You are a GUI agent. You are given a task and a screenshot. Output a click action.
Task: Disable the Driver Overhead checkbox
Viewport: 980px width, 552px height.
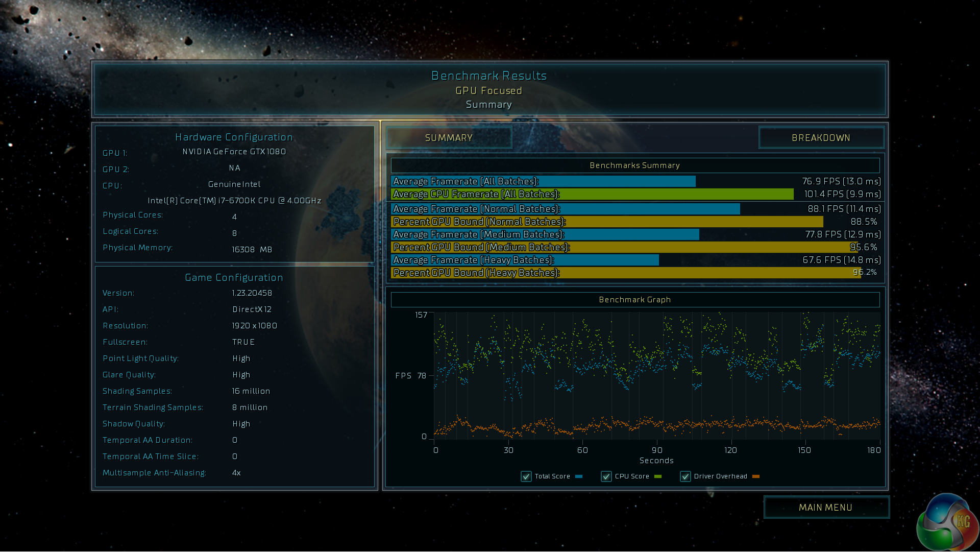[x=685, y=476]
